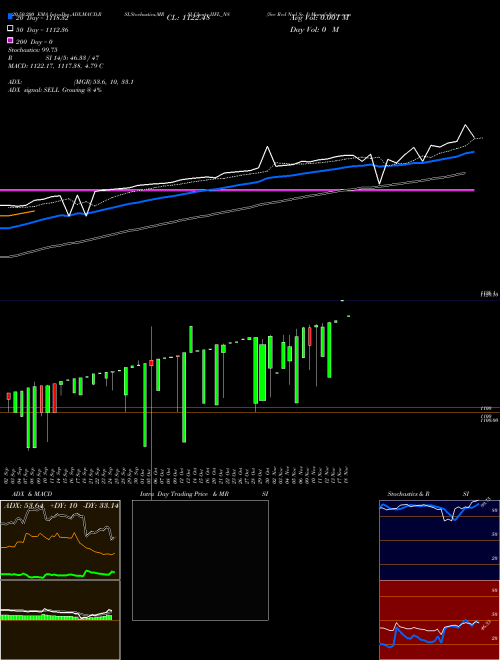Image resolution: width=500 pixels, height=660 pixels.
Task: Select the '20 Day = 1118.52' label
Action: tap(42, 18)
